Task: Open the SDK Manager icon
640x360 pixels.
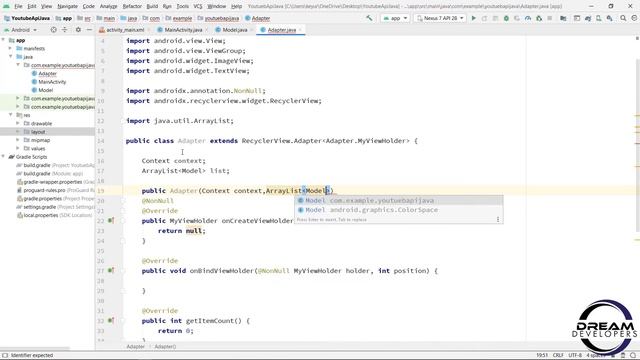Action: point(609,18)
